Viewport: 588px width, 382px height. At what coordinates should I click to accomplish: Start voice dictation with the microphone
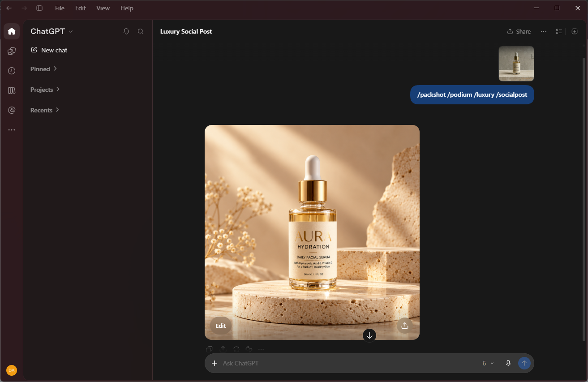pyautogui.click(x=508, y=363)
